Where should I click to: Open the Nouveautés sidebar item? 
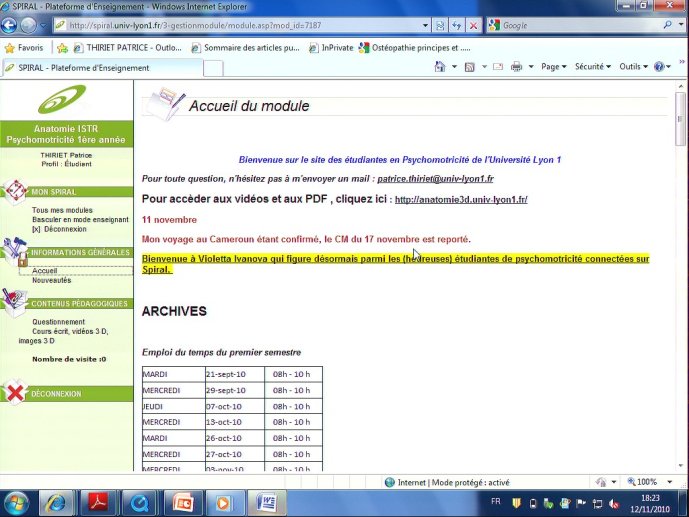point(51,280)
